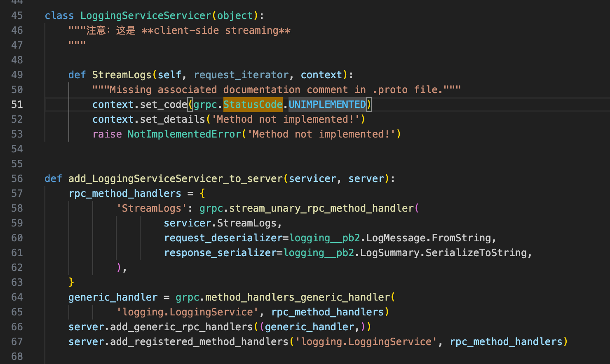Click the add_LoggingServiceServicer_to_server function name
This screenshot has height=364, width=610.
[x=176, y=179]
